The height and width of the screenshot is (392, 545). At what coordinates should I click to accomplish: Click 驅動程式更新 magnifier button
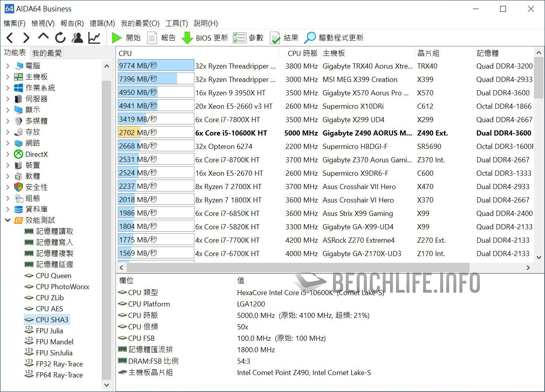pyautogui.click(x=310, y=38)
